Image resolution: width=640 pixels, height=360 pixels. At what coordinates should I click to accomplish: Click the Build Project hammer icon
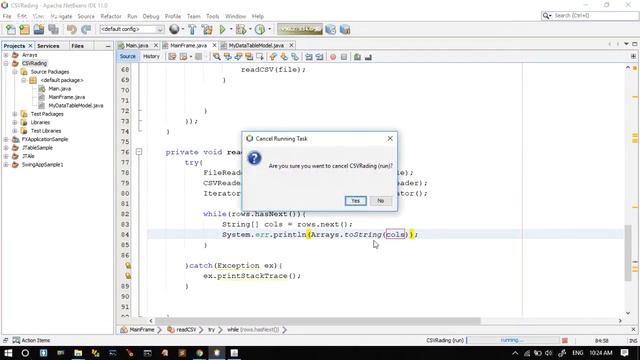tap(192, 29)
